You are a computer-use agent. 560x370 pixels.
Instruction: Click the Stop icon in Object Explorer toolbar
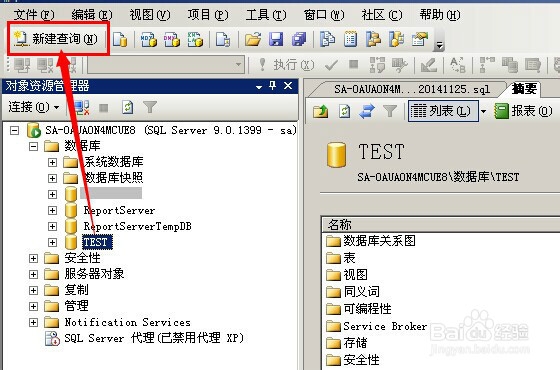coord(104,107)
